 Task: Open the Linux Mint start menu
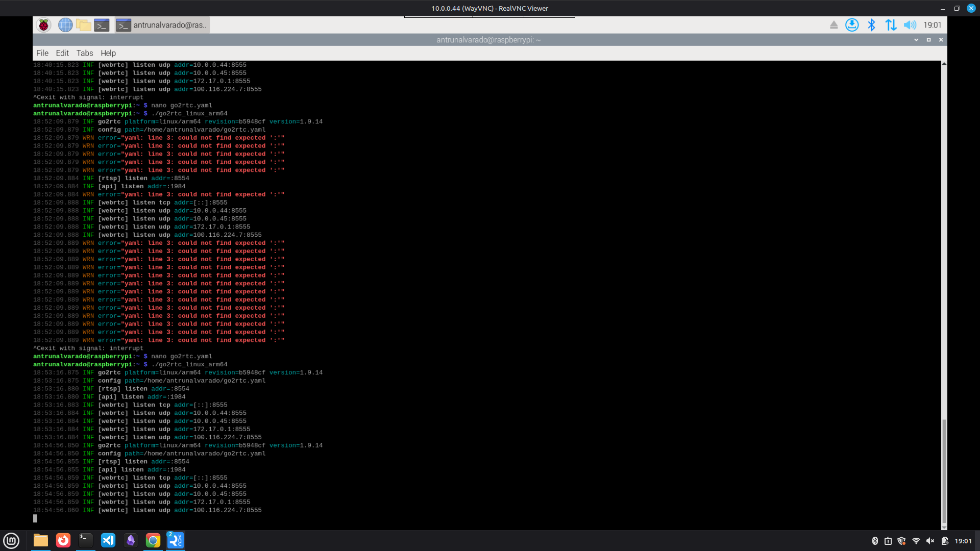11,540
